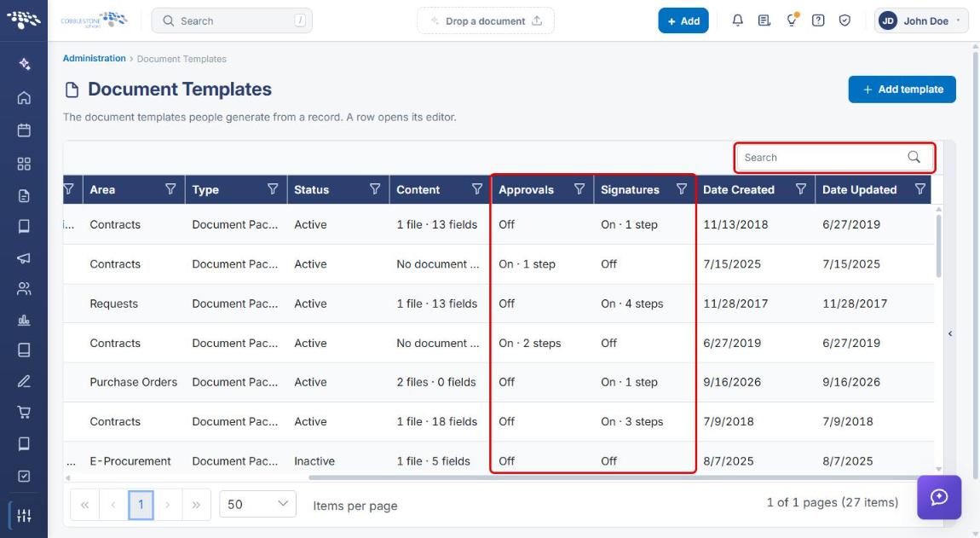
Task: Open the items per page dropdown
Action: pyautogui.click(x=257, y=504)
